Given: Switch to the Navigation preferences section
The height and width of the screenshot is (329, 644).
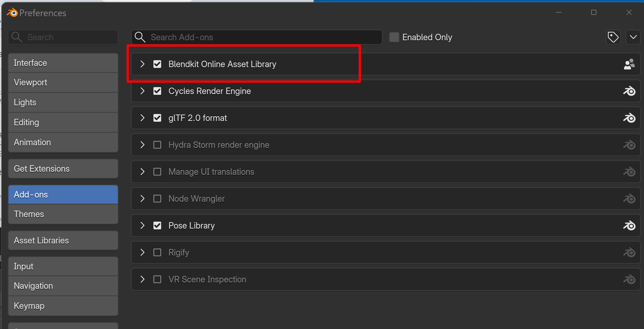Looking at the screenshot, I should 63,286.
